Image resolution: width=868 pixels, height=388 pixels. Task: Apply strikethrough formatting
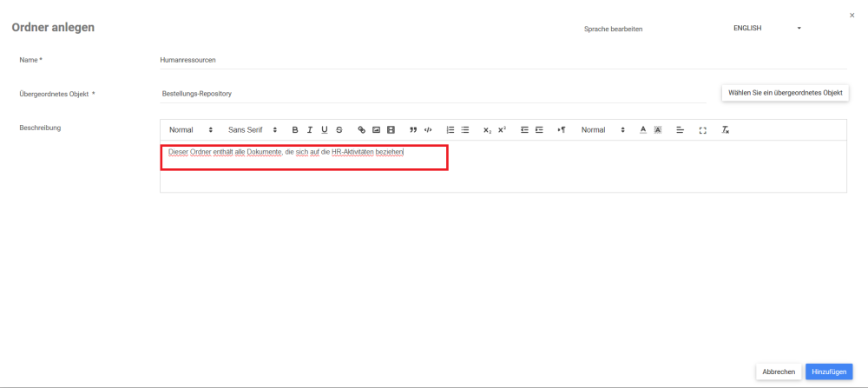pos(339,130)
